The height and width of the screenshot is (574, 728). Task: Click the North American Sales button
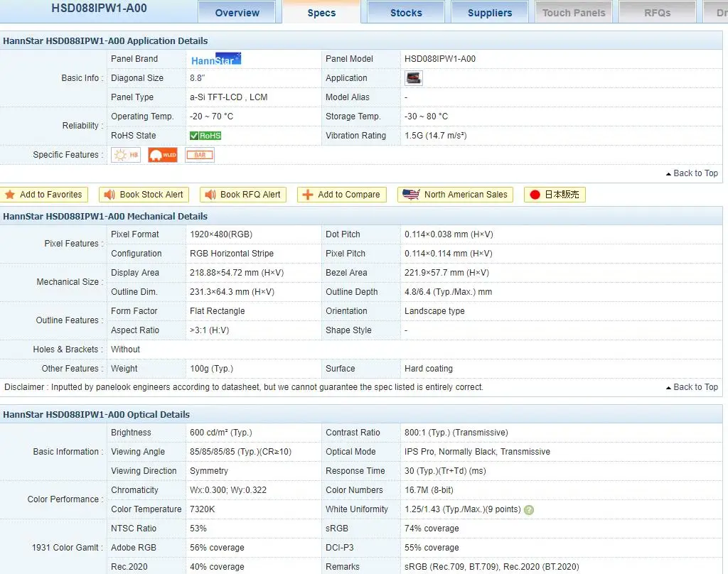coord(455,195)
